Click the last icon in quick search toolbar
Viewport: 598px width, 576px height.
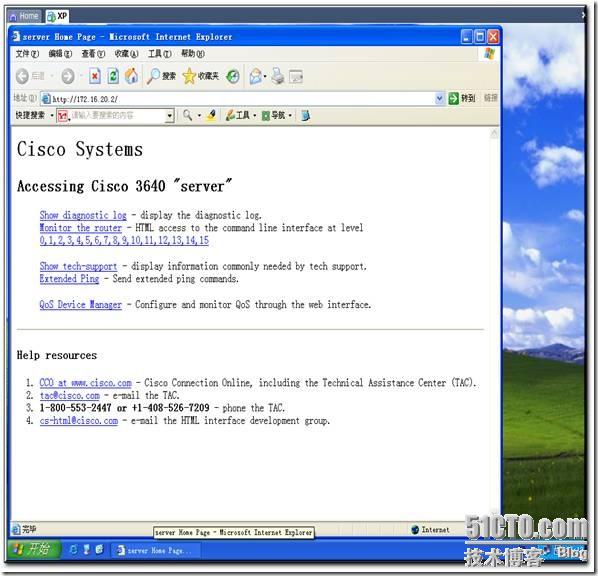tap(305, 115)
